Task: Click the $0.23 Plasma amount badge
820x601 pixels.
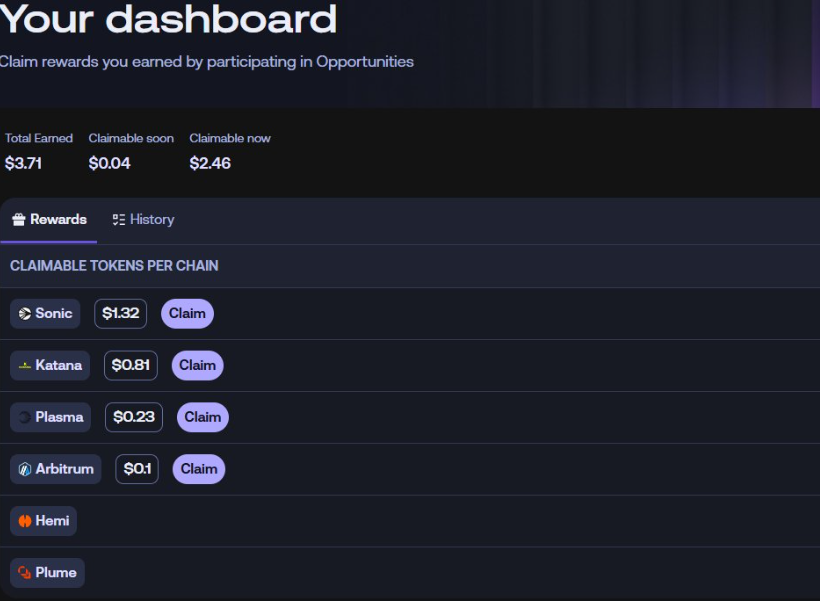Action: [x=134, y=417]
